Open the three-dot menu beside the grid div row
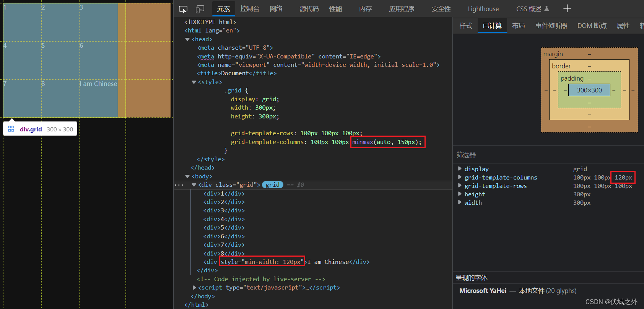Image resolution: width=644 pixels, height=309 pixels. [x=179, y=185]
